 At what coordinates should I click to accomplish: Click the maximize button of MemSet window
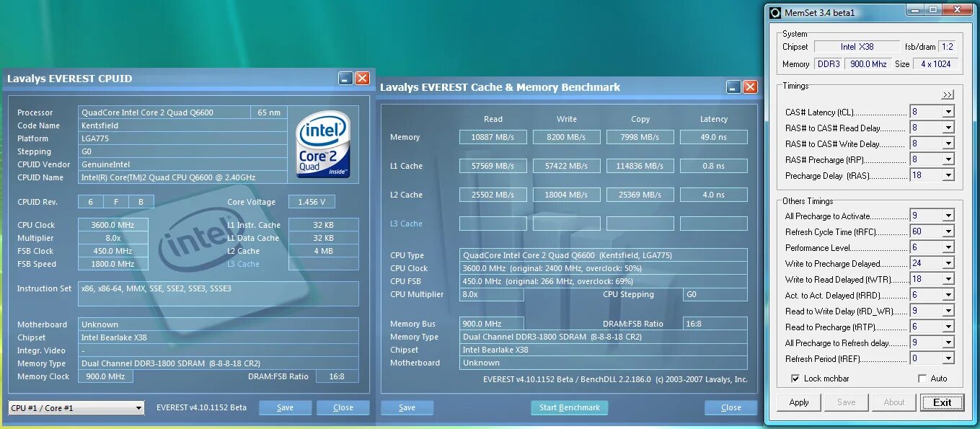pyautogui.click(x=932, y=10)
